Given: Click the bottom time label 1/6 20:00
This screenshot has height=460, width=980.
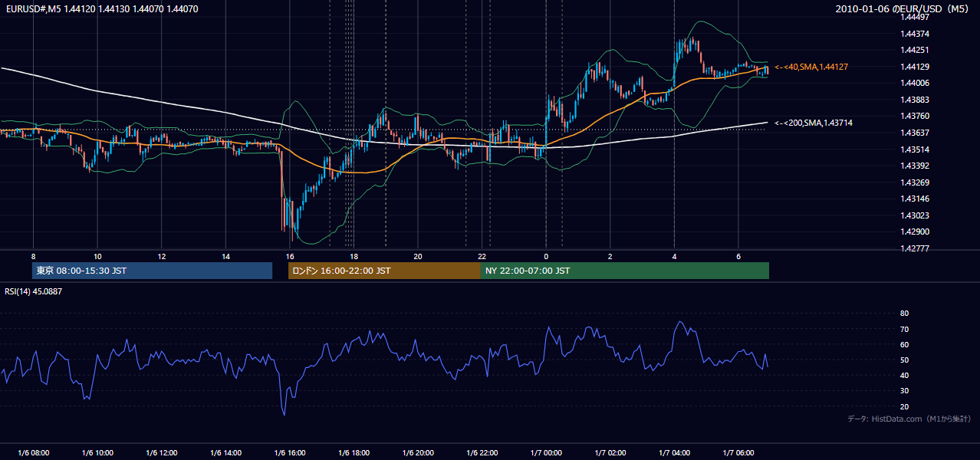Looking at the screenshot, I should [x=418, y=453].
